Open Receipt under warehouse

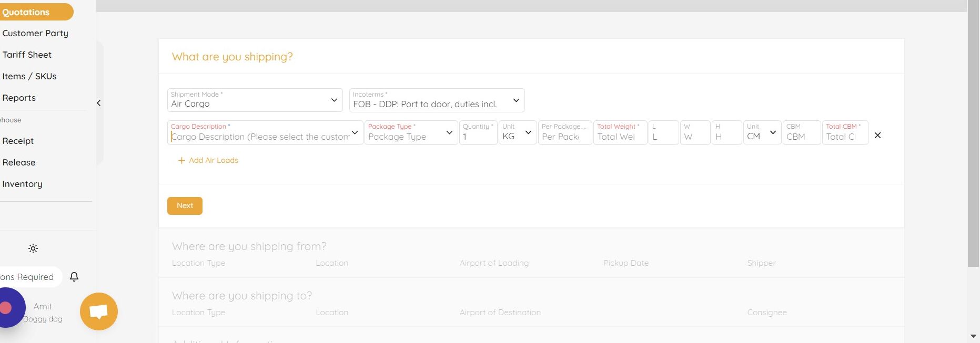coord(18,141)
